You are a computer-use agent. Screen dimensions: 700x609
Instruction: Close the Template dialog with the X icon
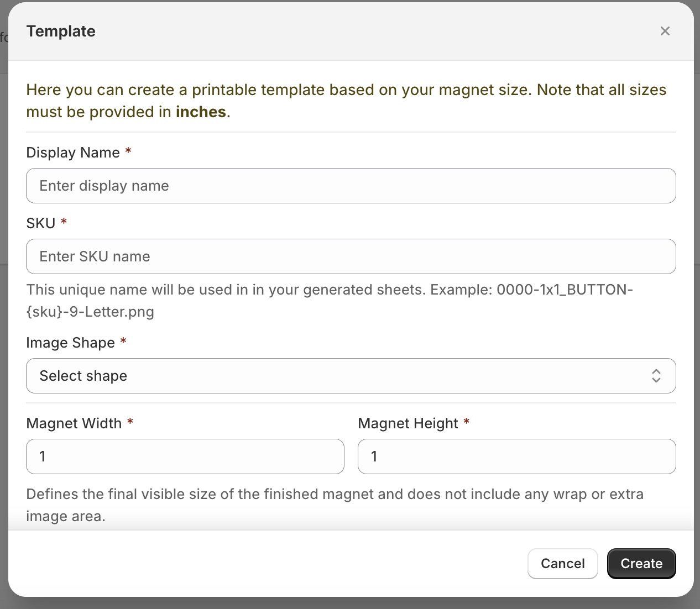pyautogui.click(x=665, y=32)
